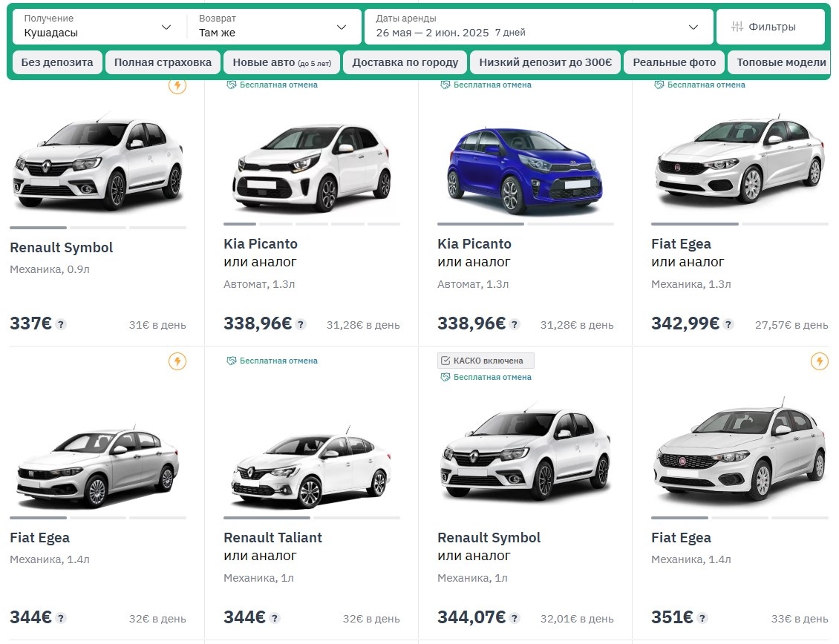
Task: Click the lightning icon on lower Fiat Egea card
Action: pyautogui.click(x=177, y=362)
